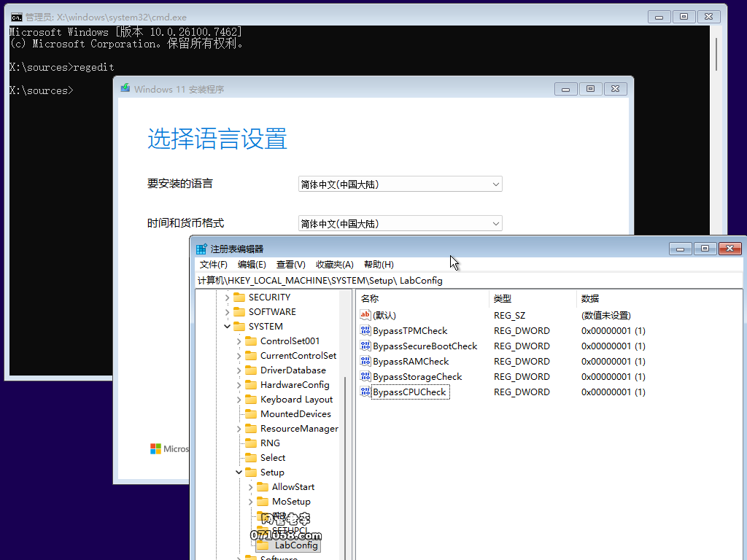Click the BypassTPMCheck DWORD value icon
Viewport: 747px width, 560px height.
click(x=366, y=331)
